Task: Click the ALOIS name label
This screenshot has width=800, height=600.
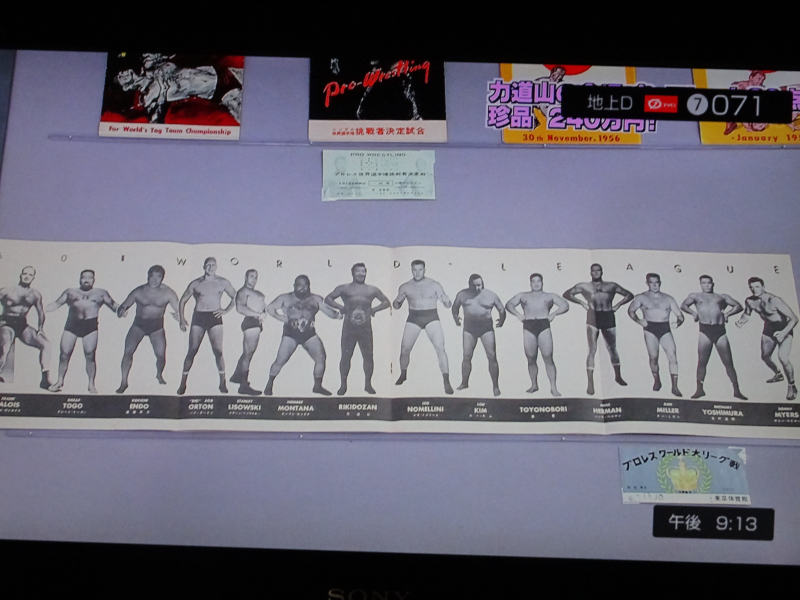Action: point(10,405)
